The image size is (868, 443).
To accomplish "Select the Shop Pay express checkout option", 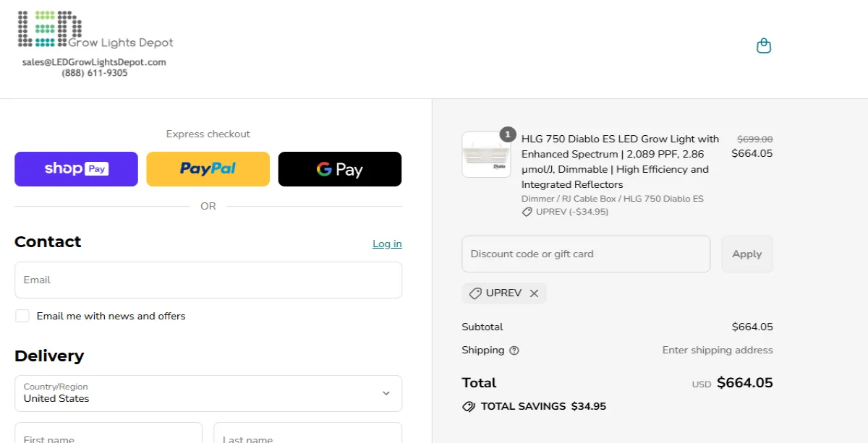I will point(76,168).
